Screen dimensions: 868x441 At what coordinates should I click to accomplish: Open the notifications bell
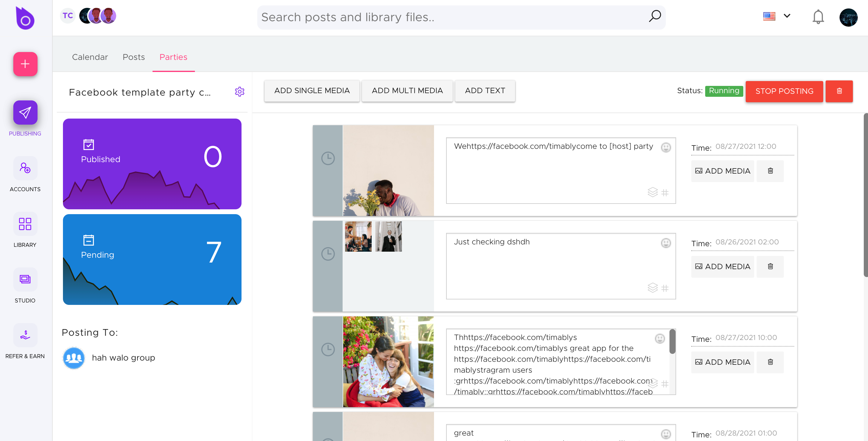818,17
